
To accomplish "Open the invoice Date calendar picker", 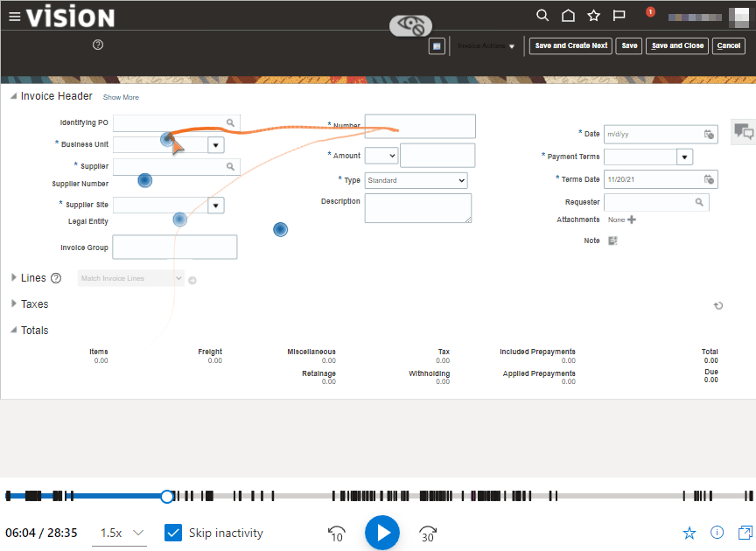I will coord(709,134).
